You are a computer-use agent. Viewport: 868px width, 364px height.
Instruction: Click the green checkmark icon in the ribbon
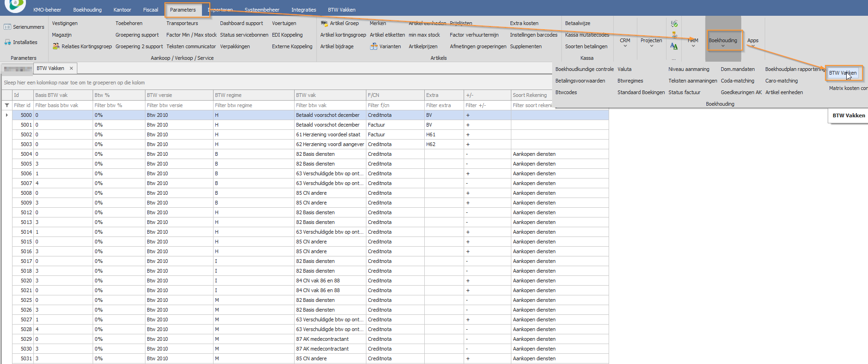(674, 24)
